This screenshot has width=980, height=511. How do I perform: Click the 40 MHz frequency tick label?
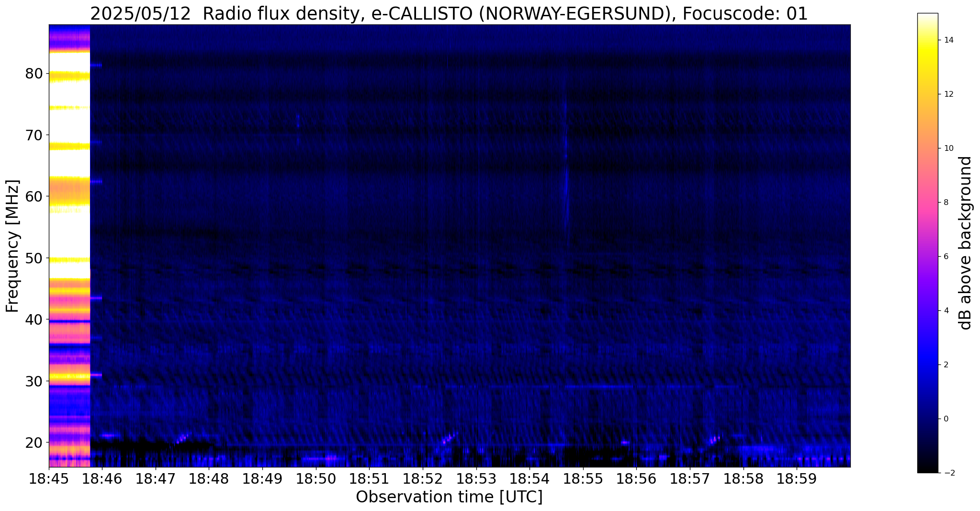35,319
